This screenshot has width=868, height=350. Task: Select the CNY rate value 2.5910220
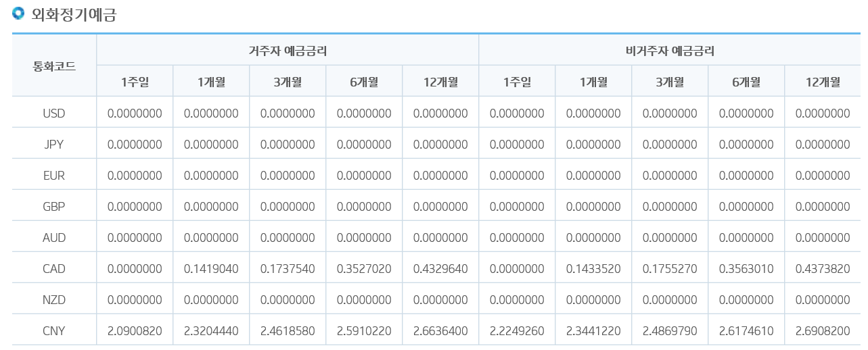coord(364,330)
